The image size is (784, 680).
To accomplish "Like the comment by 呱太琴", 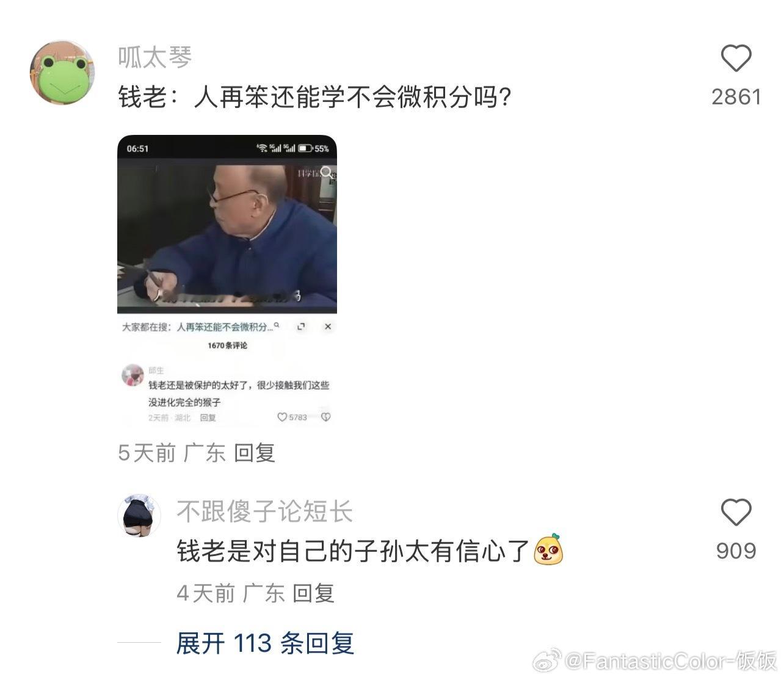I will pyautogui.click(x=736, y=59).
